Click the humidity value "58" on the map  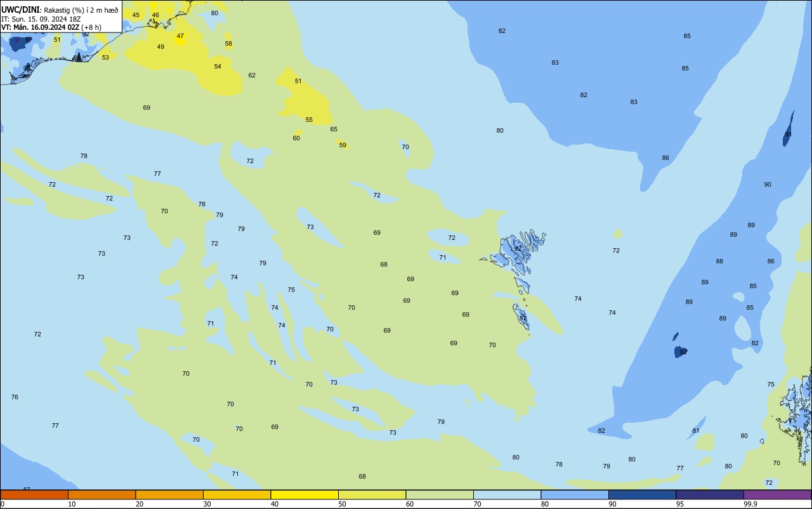point(228,44)
